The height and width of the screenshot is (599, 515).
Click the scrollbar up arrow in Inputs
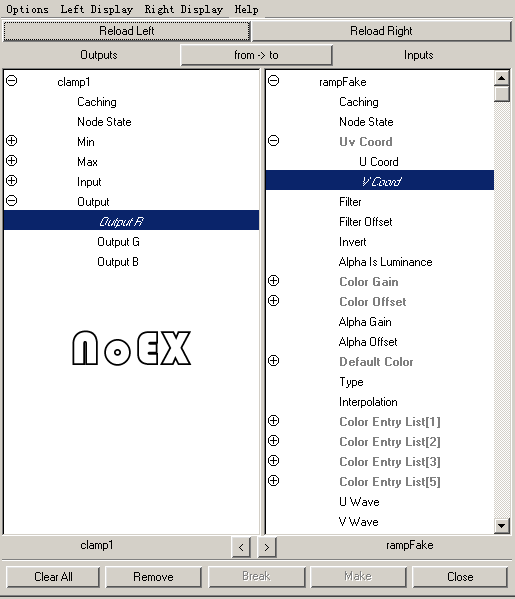(502, 78)
